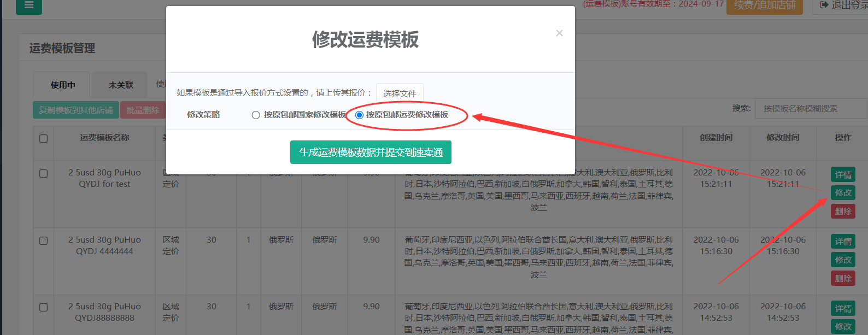Click template name 2 5usd 30g PuHuo QYDJ88888888

coord(104,312)
